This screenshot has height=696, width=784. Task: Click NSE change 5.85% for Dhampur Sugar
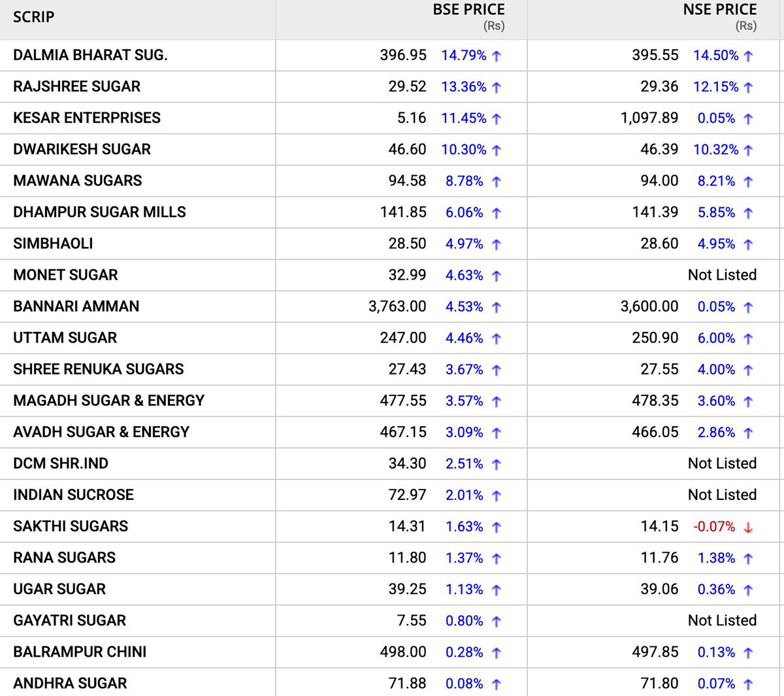pos(717,212)
